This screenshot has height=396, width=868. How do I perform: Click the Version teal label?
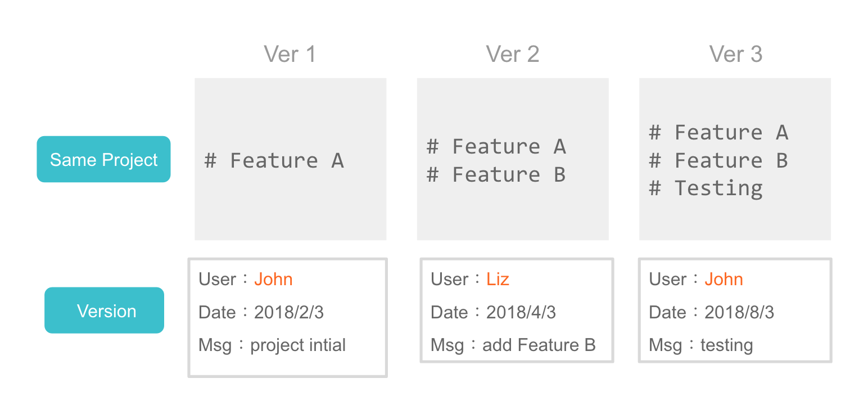click(104, 310)
